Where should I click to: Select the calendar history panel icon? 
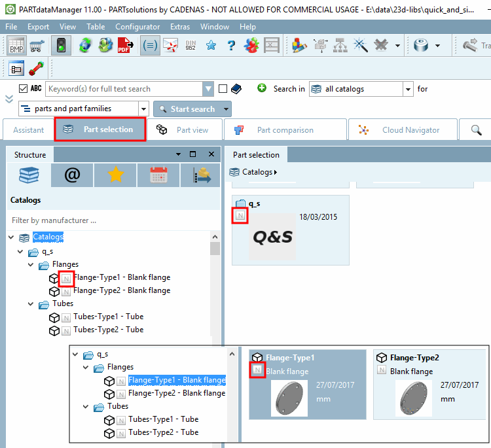158,175
